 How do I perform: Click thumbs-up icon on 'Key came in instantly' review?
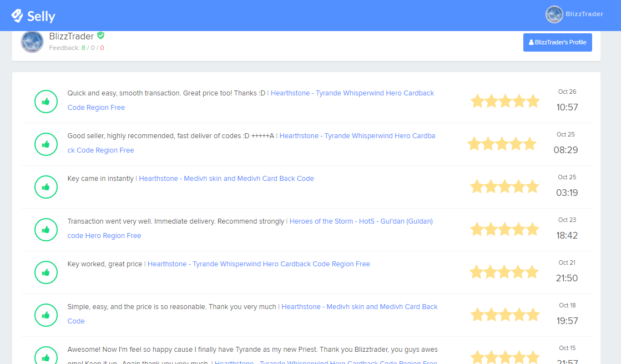[x=46, y=187]
